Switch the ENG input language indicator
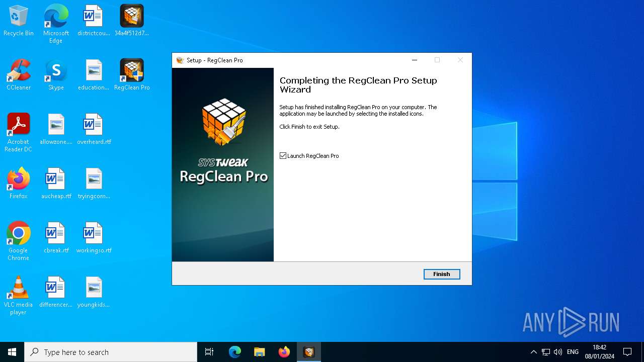 pos(573,352)
